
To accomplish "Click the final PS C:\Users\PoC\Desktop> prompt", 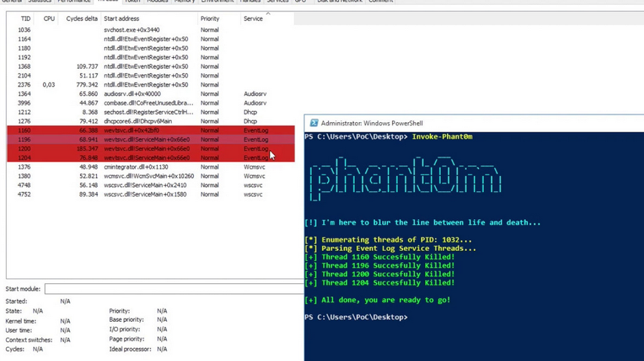I will (x=356, y=317).
